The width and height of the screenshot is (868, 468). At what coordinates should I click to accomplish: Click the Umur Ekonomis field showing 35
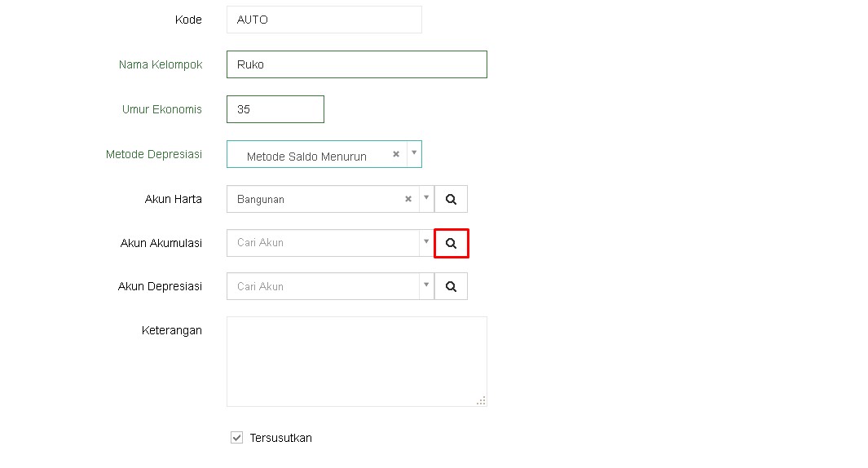(275, 109)
